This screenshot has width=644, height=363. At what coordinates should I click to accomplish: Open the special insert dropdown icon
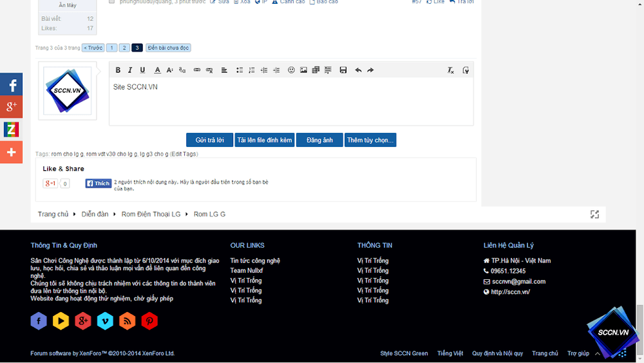328,70
